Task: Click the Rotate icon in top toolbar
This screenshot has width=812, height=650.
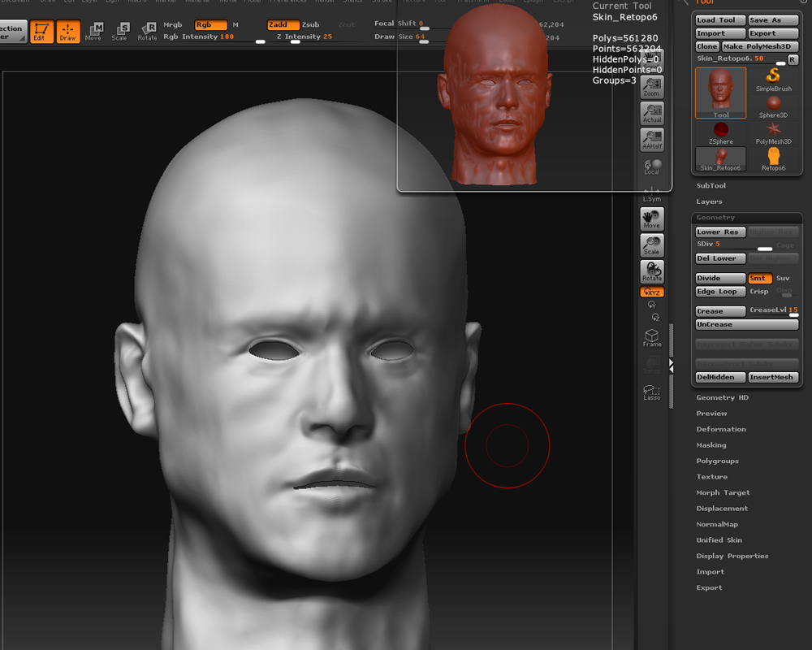Action: coord(147,31)
